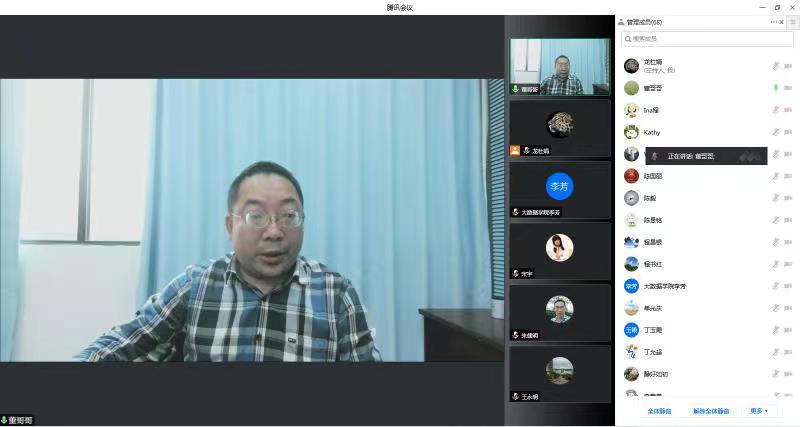The image size is (800, 427).
Task: Click the 全体静音 (mute all) button
Action: (x=659, y=411)
